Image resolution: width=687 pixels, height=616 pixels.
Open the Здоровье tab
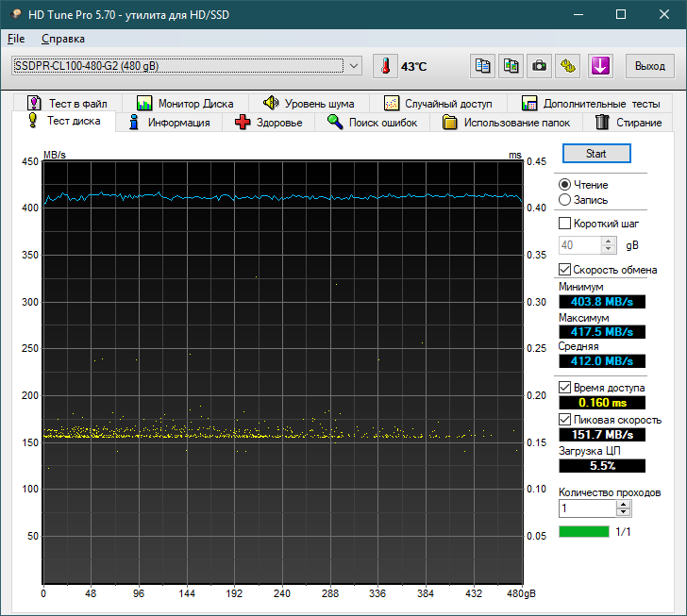pos(269,123)
